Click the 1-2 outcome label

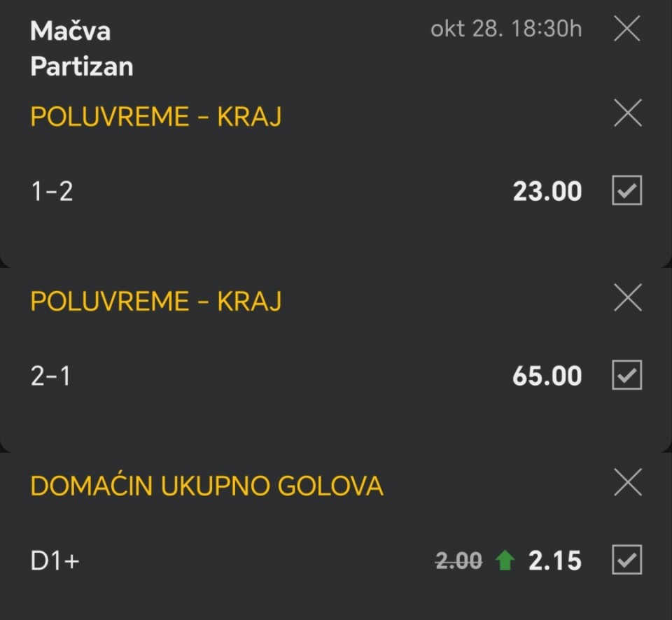click(52, 191)
